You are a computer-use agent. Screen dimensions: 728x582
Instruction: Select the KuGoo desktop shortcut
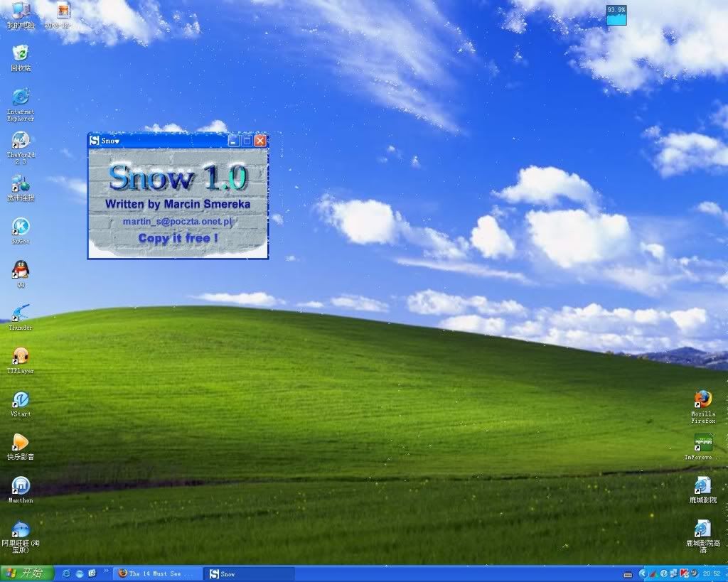pyautogui.click(x=21, y=231)
